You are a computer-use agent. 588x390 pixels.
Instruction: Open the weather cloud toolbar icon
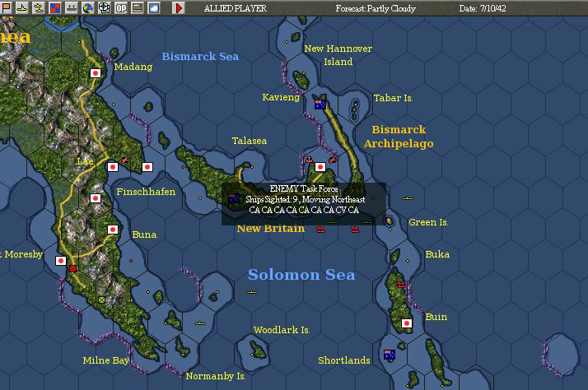click(x=154, y=8)
